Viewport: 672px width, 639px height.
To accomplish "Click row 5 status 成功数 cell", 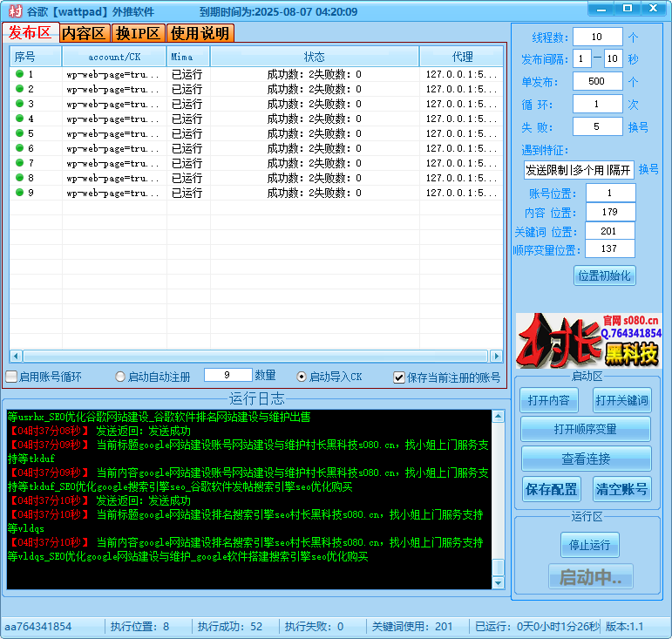I will [x=314, y=133].
